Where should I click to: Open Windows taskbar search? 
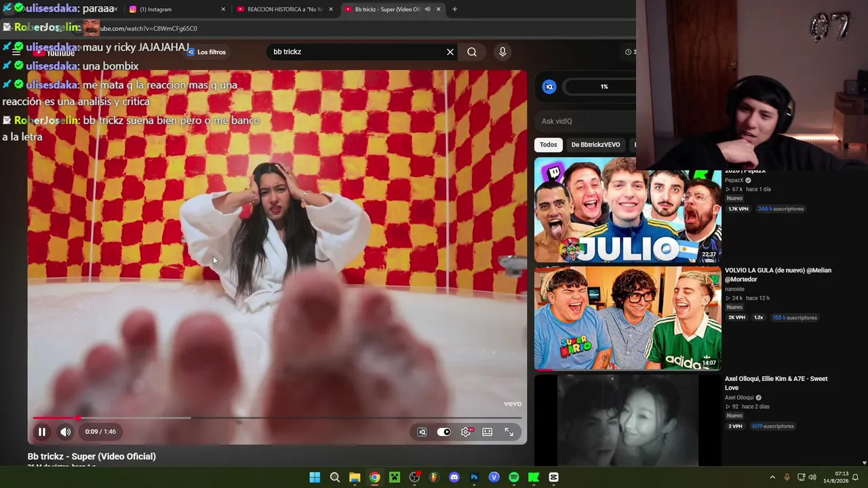point(335,477)
